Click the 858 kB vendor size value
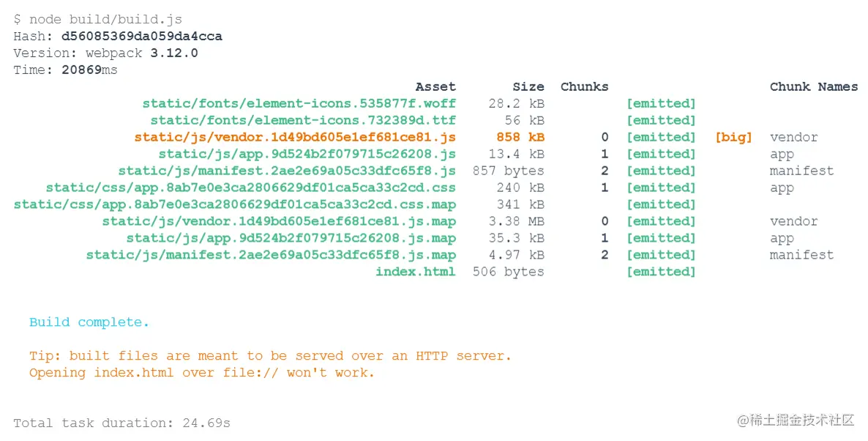868x441 pixels. pyautogui.click(x=520, y=137)
